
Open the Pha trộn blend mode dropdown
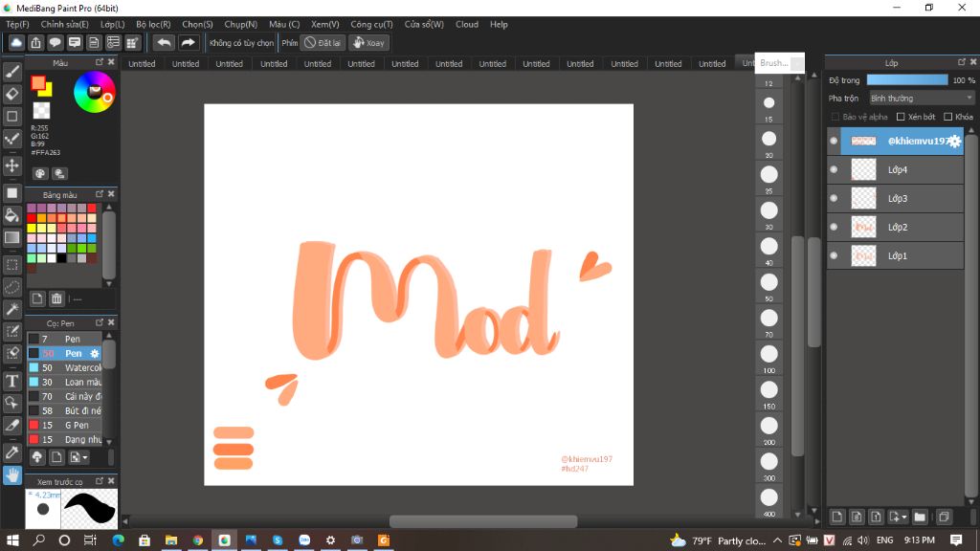point(922,99)
